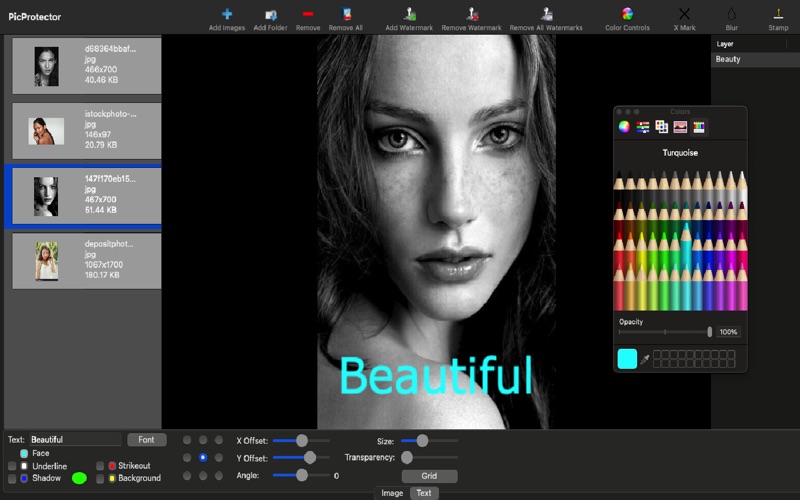The width and height of the screenshot is (800, 500).
Task: Click the Opacity slider in Colors panel
Action: (x=665, y=332)
